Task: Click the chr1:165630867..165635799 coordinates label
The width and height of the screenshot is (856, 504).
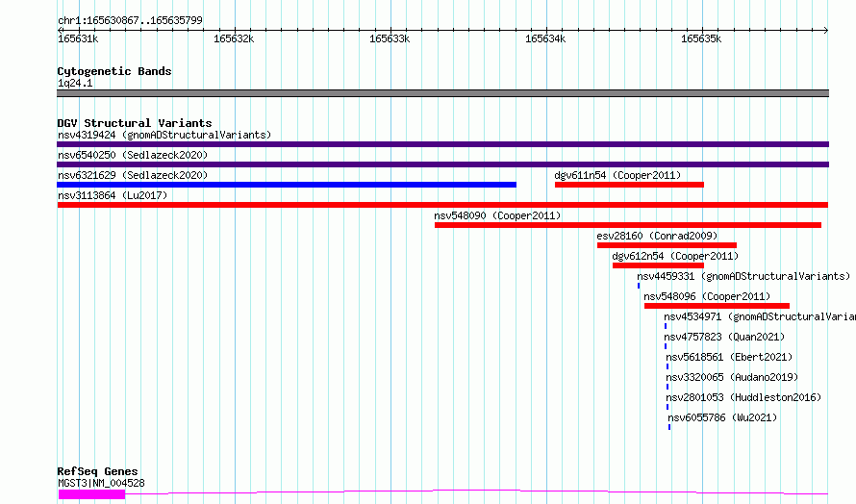Action: pyautogui.click(x=130, y=20)
